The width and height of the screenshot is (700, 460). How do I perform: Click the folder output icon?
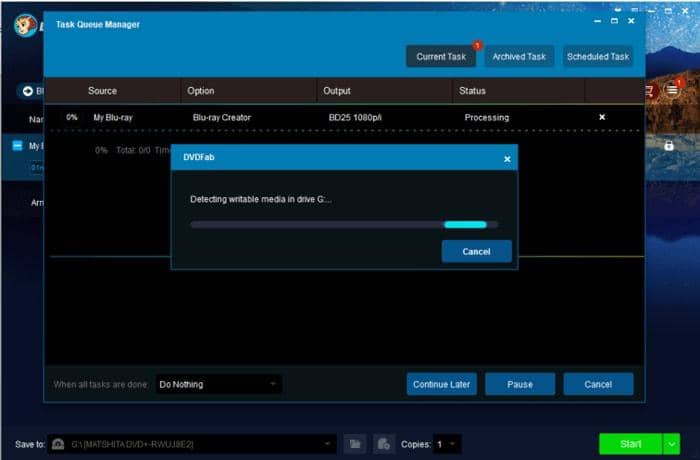[355, 444]
